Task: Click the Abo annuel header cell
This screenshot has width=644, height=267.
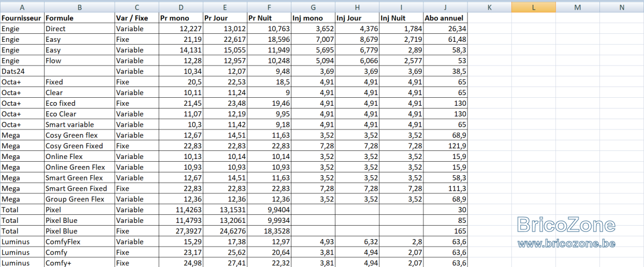Action: tap(445, 18)
